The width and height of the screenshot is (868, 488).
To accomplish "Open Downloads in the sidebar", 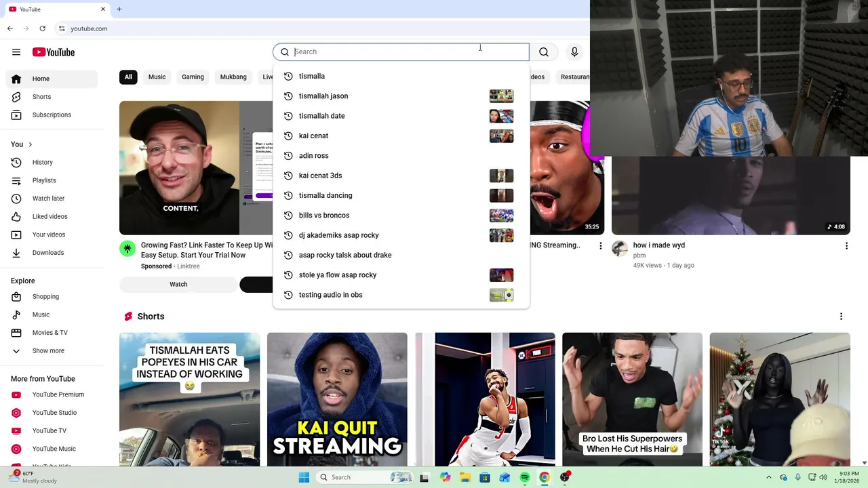I will tap(52, 253).
